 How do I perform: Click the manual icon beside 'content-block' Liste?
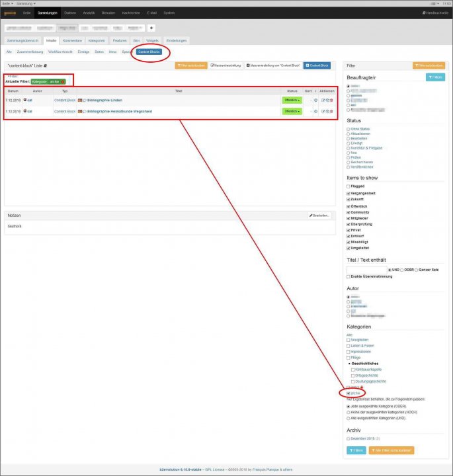tap(45, 65)
